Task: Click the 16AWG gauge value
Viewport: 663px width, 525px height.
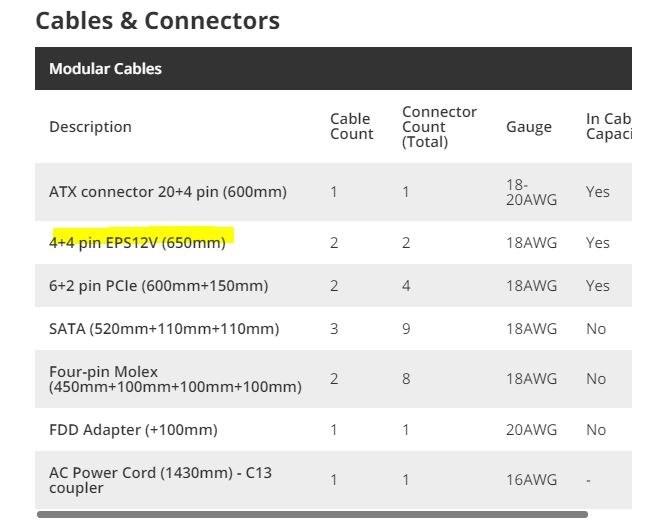Action: (x=531, y=480)
